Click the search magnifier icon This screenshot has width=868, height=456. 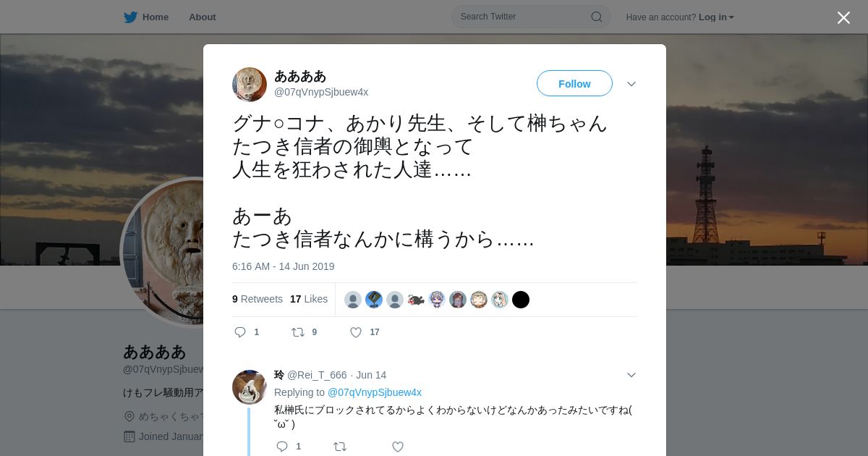(x=597, y=17)
